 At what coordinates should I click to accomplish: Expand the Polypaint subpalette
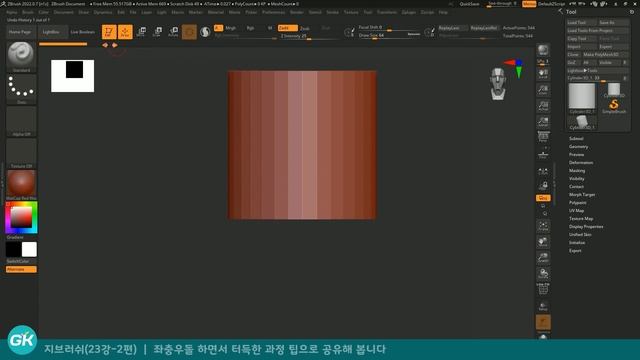pyautogui.click(x=578, y=202)
